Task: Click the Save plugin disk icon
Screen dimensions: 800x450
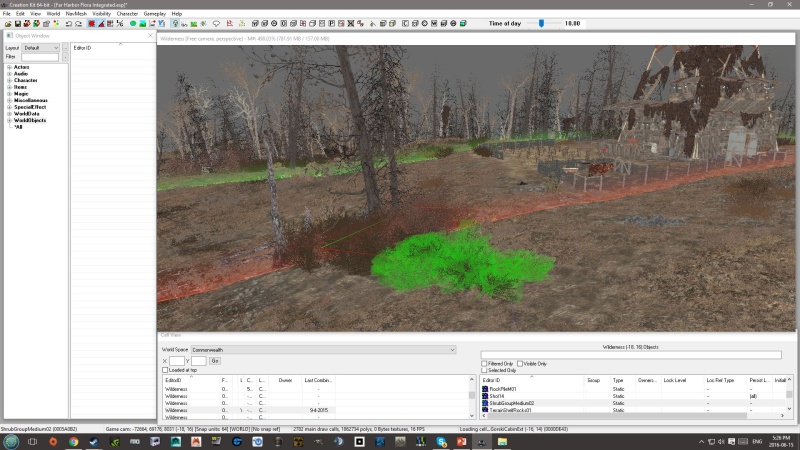Action: (x=18, y=23)
